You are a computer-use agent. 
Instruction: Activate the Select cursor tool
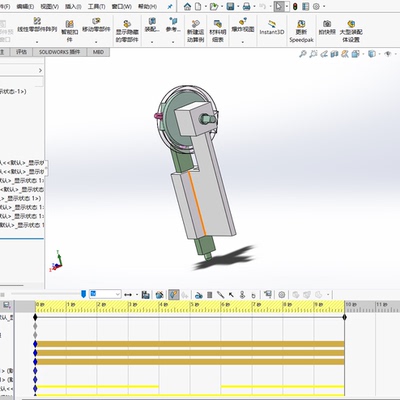click(x=279, y=6)
